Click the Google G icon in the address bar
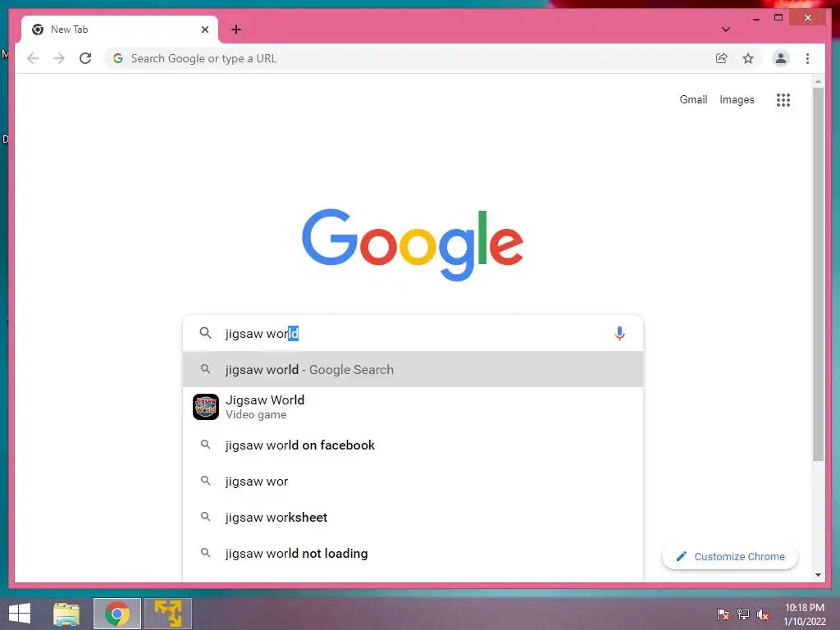Image resolution: width=840 pixels, height=630 pixels. point(118,58)
